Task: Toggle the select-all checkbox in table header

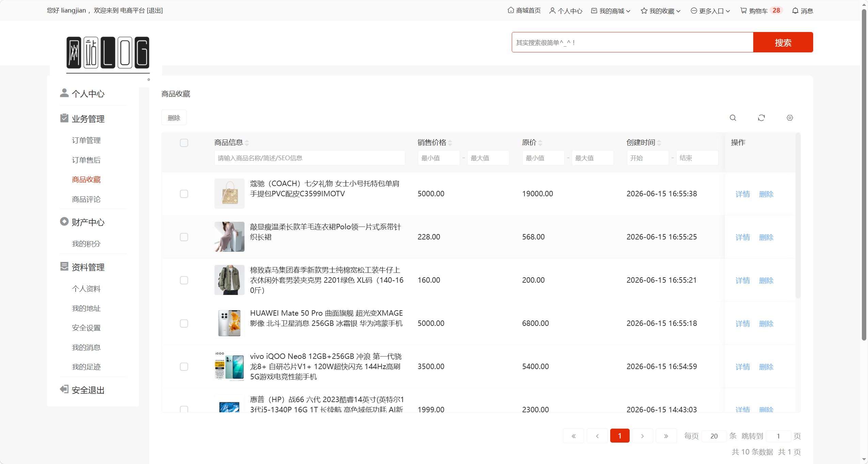Action: click(184, 143)
